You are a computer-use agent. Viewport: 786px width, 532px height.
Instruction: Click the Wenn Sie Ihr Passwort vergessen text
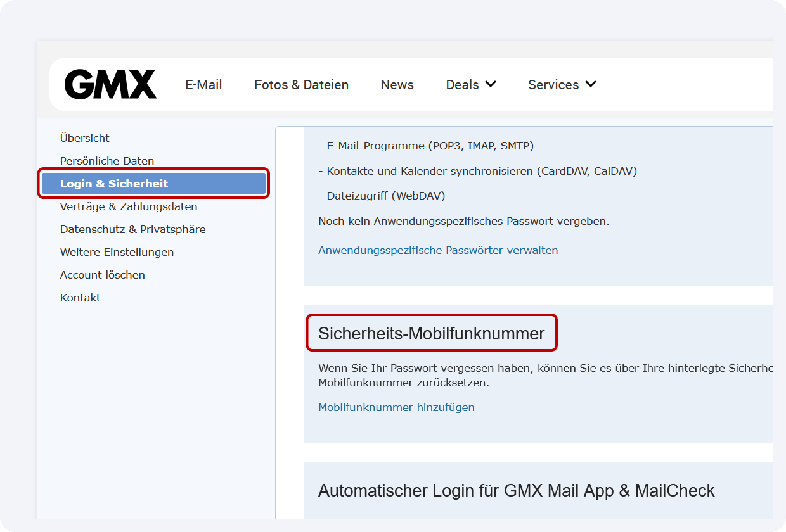(x=546, y=376)
